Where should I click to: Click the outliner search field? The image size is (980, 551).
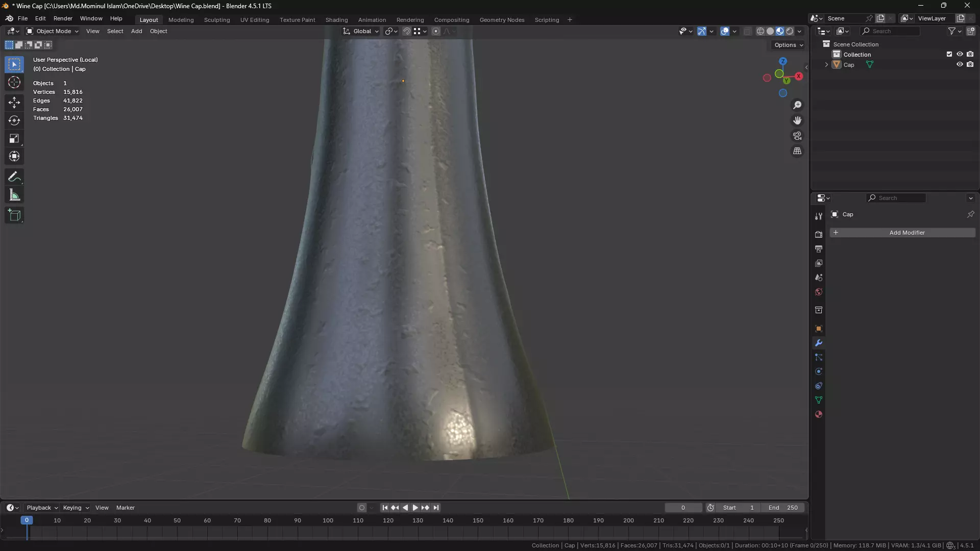point(891,31)
